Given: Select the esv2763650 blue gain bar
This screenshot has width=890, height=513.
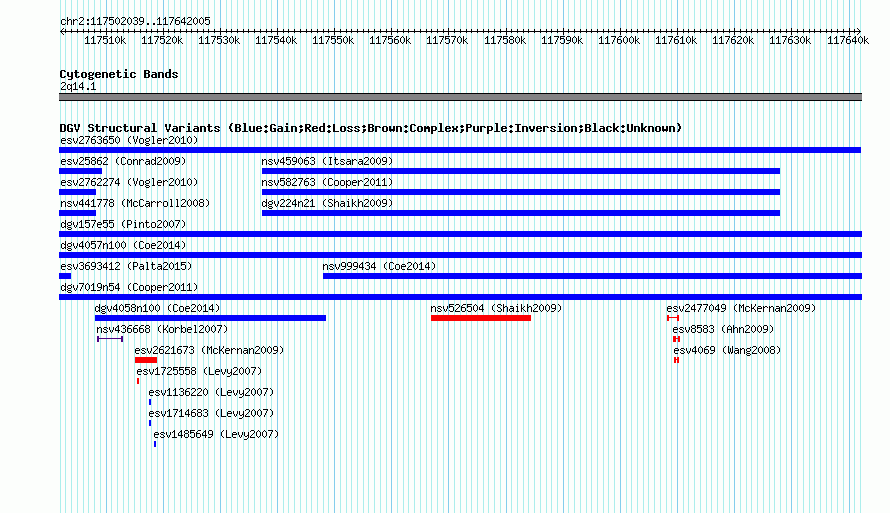Looking at the screenshot, I should pos(460,150).
